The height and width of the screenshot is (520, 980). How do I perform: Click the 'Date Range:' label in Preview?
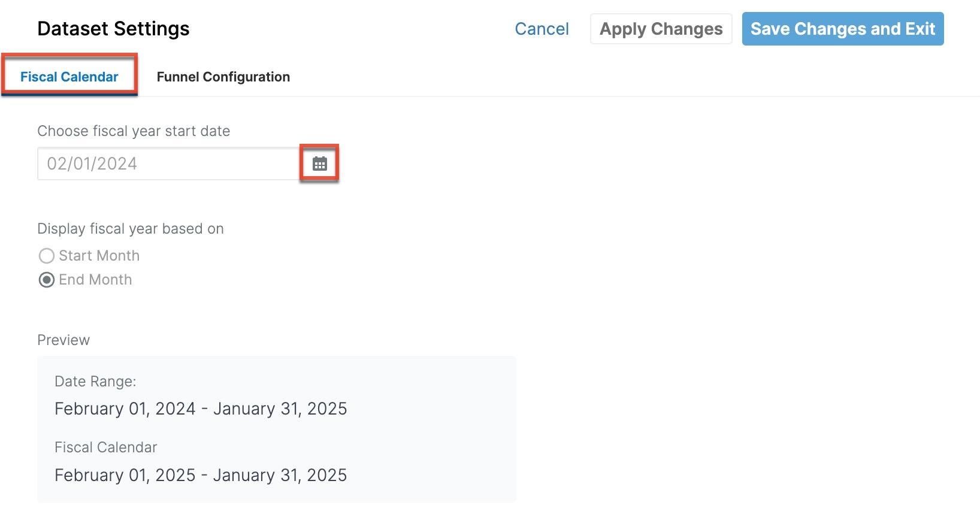[95, 382]
